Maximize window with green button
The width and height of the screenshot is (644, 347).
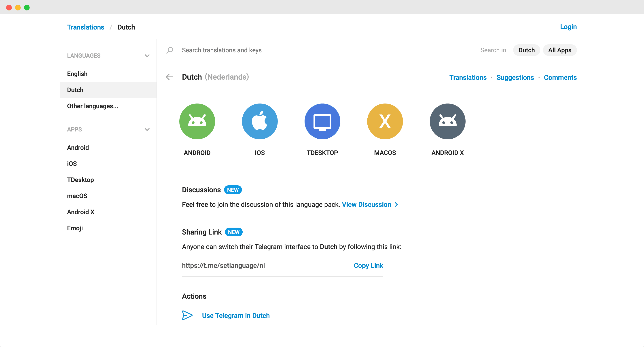pyautogui.click(x=27, y=8)
